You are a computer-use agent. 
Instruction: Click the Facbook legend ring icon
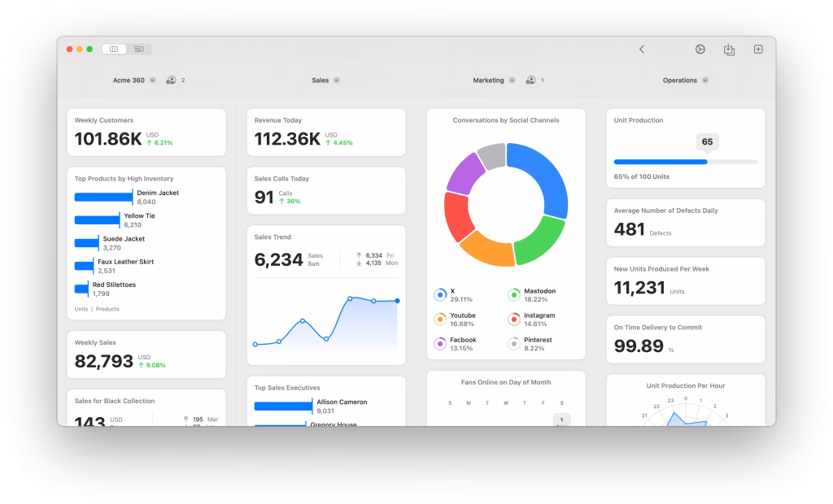[440, 344]
